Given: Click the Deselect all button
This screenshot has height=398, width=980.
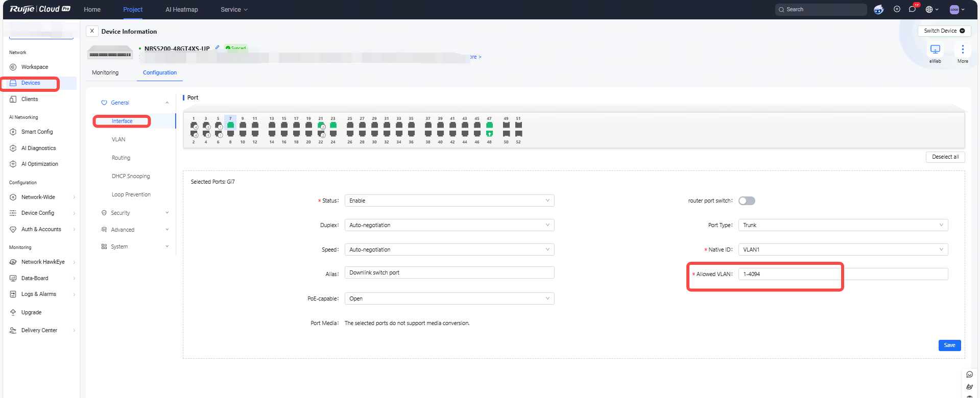Looking at the screenshot, I should coord(945,157).
